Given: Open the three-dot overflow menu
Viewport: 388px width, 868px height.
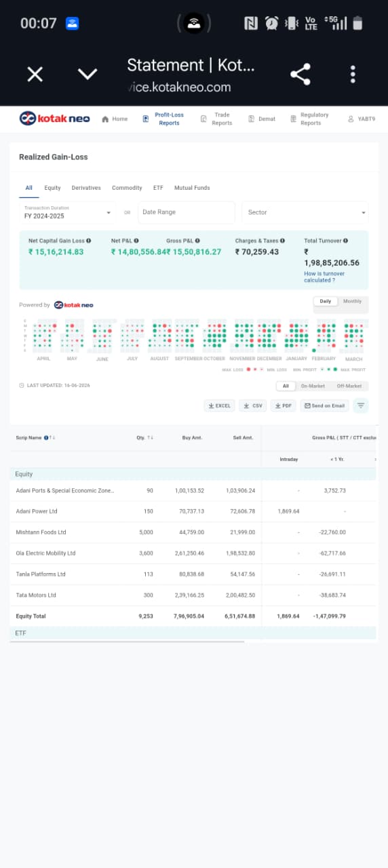Looking at the screenshot, I should [x=353, y=74].
